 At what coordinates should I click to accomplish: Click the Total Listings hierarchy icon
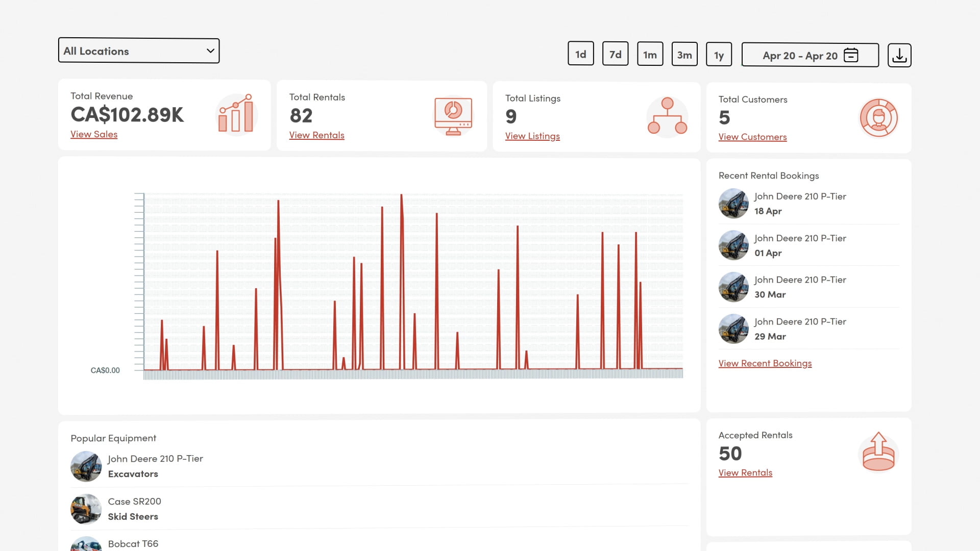[x=667, y=117]
